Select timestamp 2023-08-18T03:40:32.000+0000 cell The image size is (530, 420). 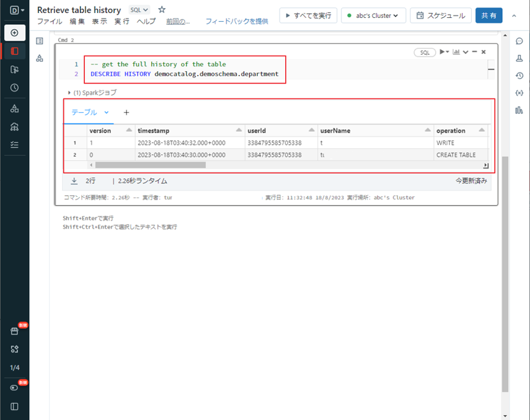coord(190,142)
